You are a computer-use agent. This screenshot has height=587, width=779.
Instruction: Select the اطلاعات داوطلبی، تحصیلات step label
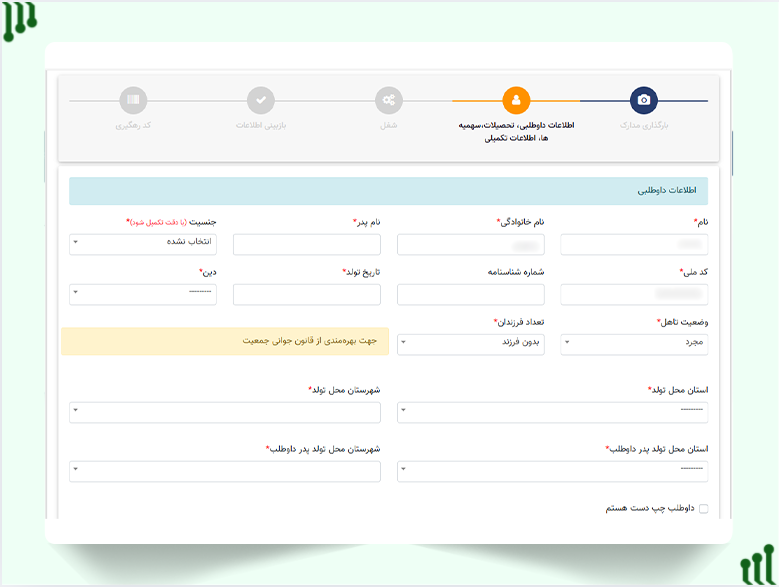pyautogui.click(x=516, y=132)
